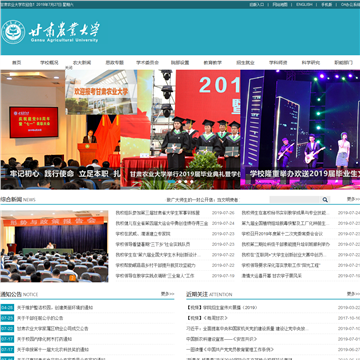Click 更多 in the 近期关注 section
This screenshot has height=360, width=360.
[x=353, y=294]
